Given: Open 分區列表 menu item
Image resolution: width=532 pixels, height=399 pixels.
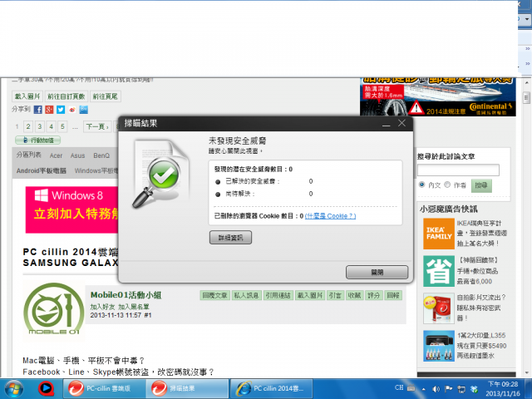Looking at the screenshot, I should (29, 155).
